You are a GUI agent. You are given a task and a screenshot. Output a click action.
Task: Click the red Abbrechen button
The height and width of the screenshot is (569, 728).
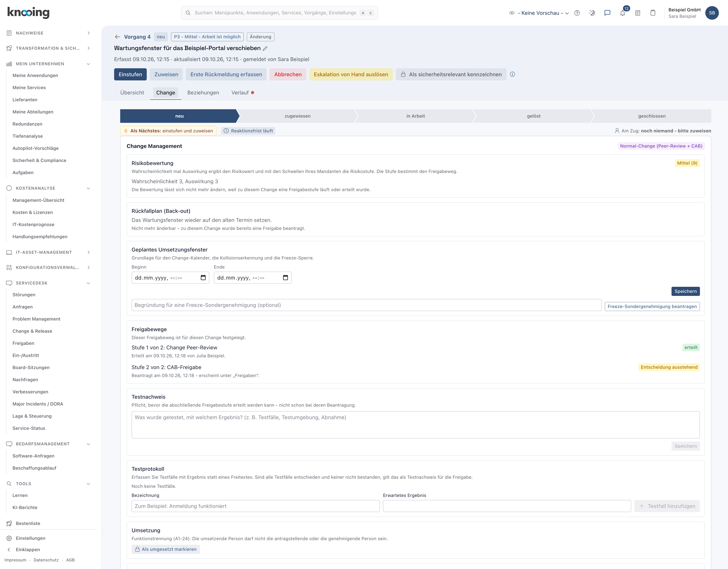pos(288,74)
